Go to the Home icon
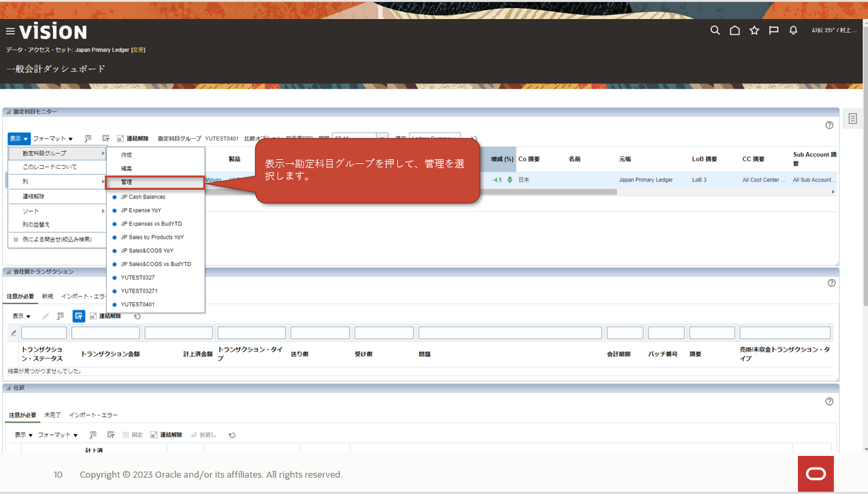 735,31
